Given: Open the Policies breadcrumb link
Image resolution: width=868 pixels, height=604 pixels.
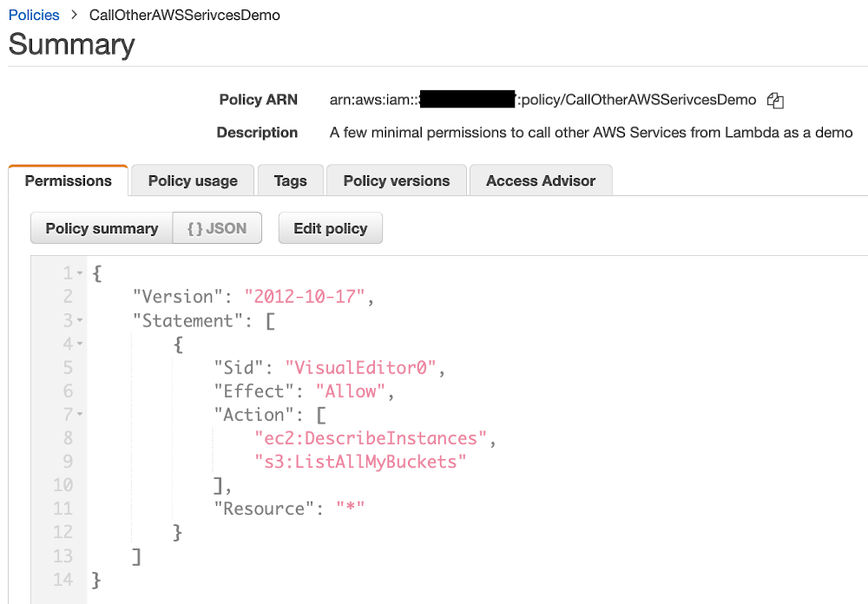Looking at the screenshot, I should (x=33, y=14).
